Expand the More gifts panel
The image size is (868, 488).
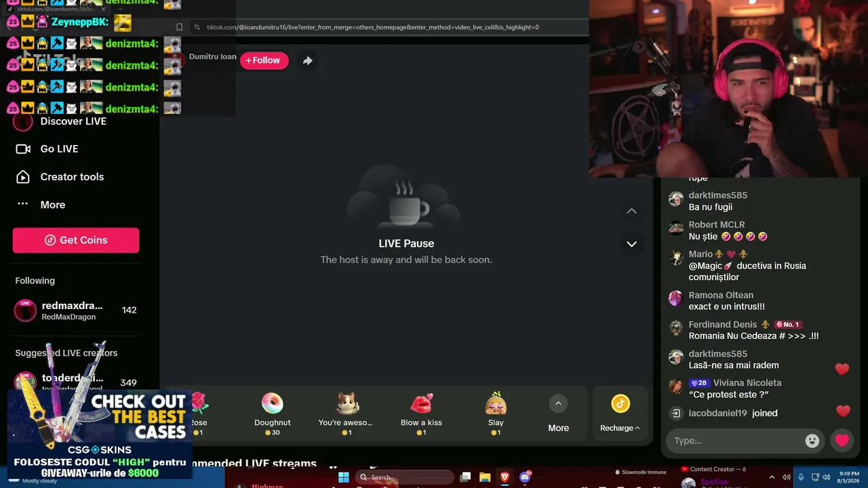[558, 415]
